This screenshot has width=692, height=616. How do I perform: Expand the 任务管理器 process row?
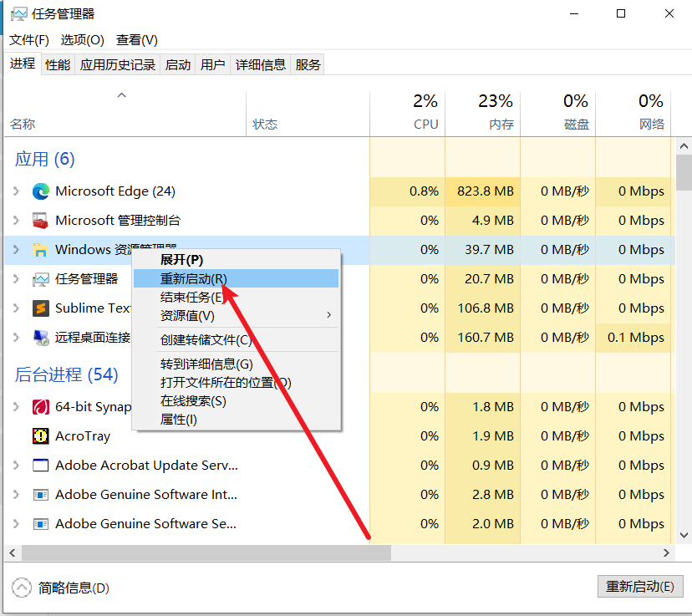[x=17, y=279]
